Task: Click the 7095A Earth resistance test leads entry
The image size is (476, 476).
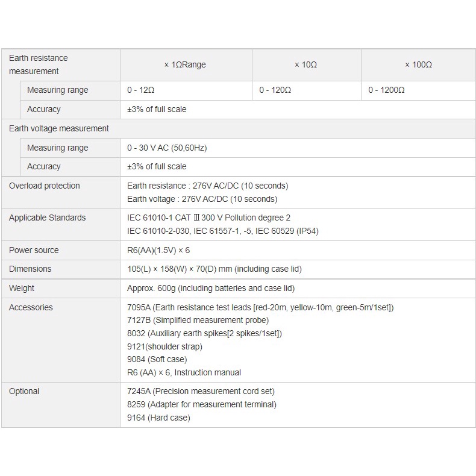Action: 260,307
